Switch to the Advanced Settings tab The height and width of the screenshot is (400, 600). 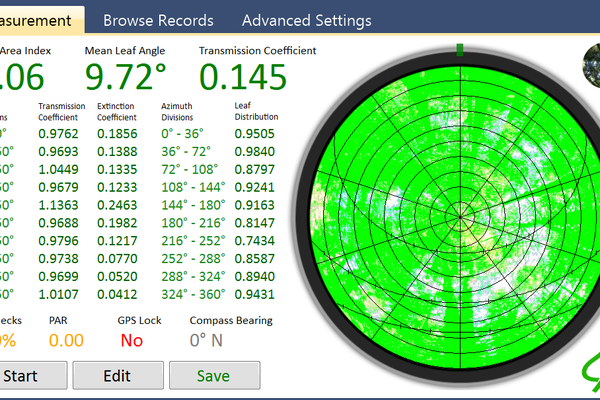(307, 20)
